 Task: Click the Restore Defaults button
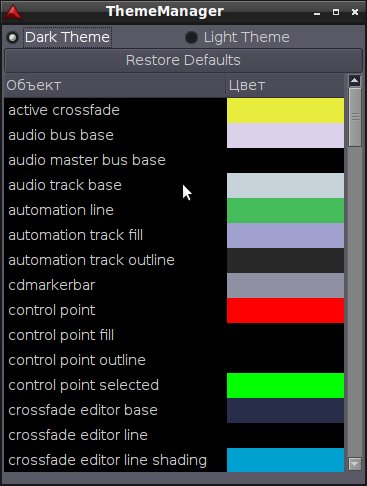[183, 60]
